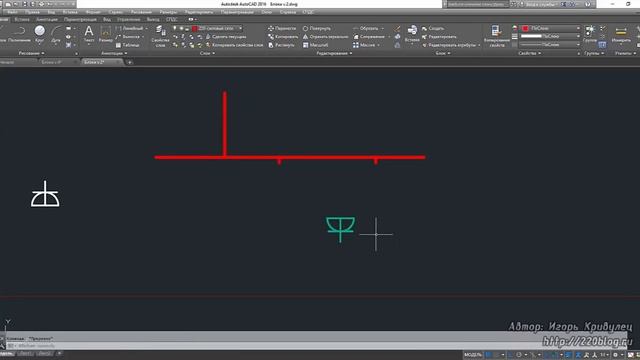This screenshot has height=360, width=640.
Task: Click Повернуть (rotate) tool
Action: click(317, 28)
